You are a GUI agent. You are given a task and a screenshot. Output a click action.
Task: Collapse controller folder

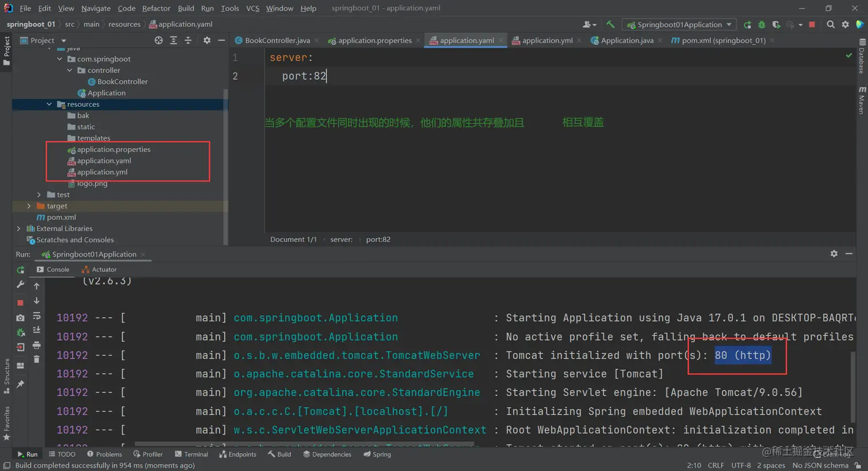coord(69,70)
